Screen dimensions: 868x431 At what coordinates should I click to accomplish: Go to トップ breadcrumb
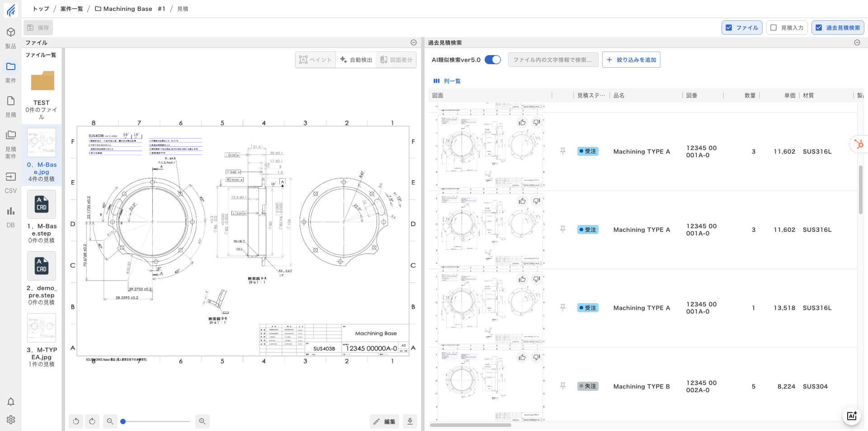click(41, 9)
